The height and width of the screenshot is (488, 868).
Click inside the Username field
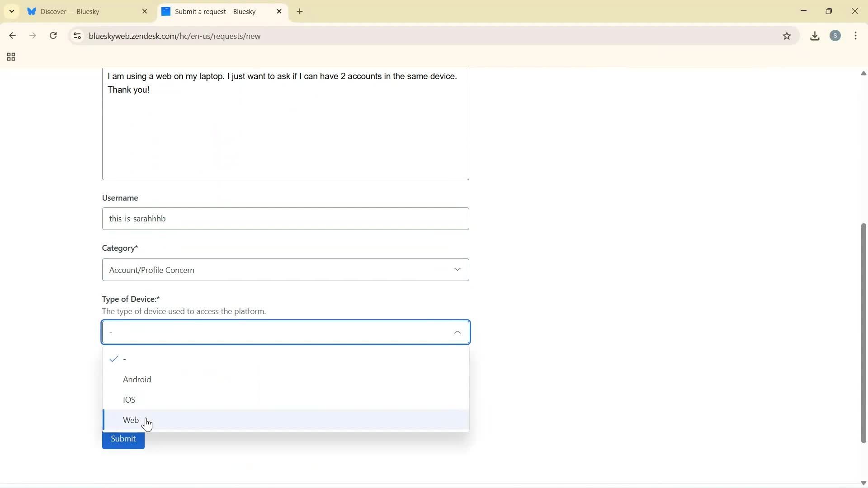click(x=285, y=219)
